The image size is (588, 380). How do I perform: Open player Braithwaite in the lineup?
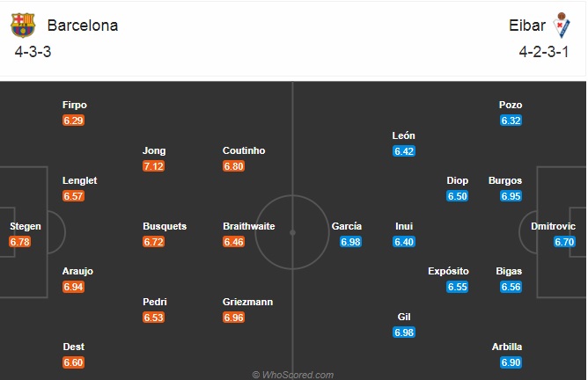coord(249,226)
